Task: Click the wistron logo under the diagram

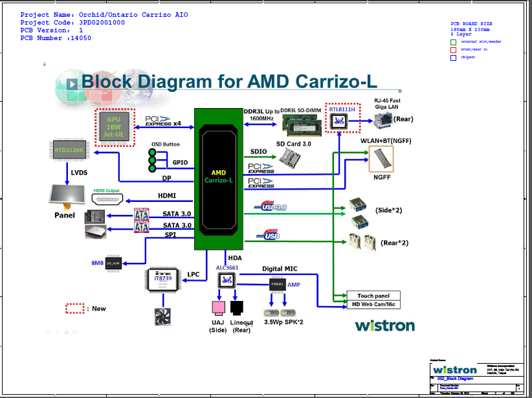Action: [384, 326]
